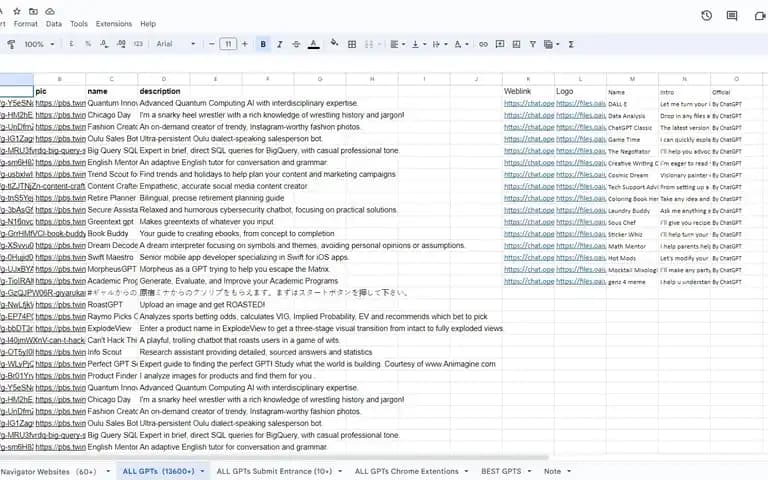Switch to ALL GPTs Submit Entrance sheet tab
The image size is (768, 480).
274,471
